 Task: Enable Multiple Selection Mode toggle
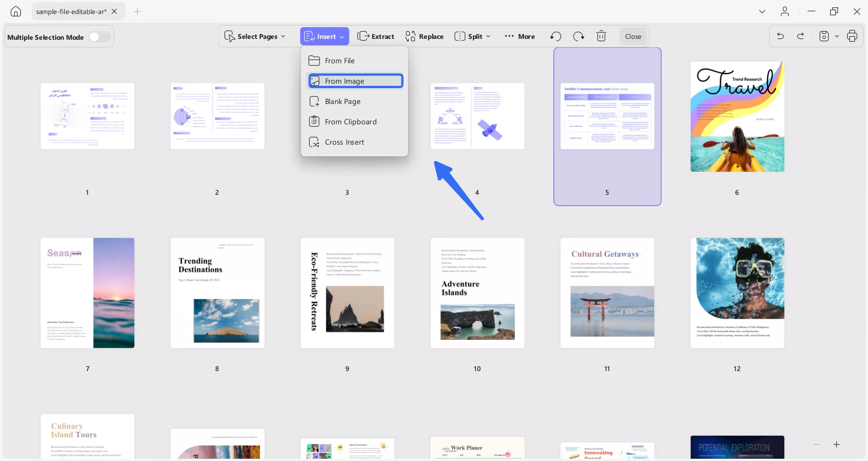point(99,37)
